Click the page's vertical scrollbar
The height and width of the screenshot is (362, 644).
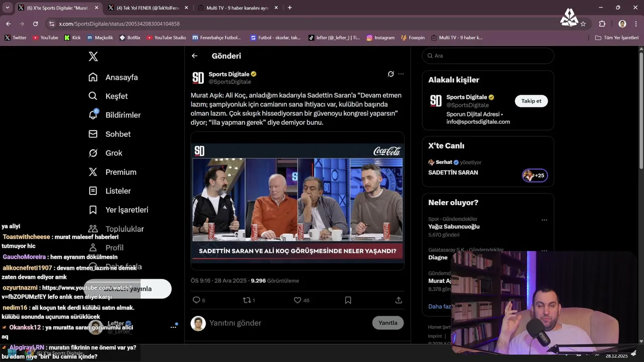point(641,111)
